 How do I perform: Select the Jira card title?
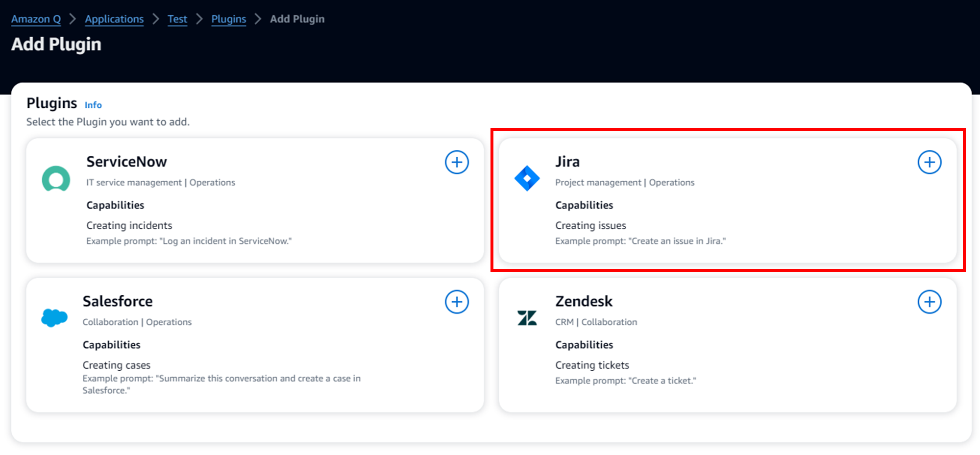click(567, 162)
